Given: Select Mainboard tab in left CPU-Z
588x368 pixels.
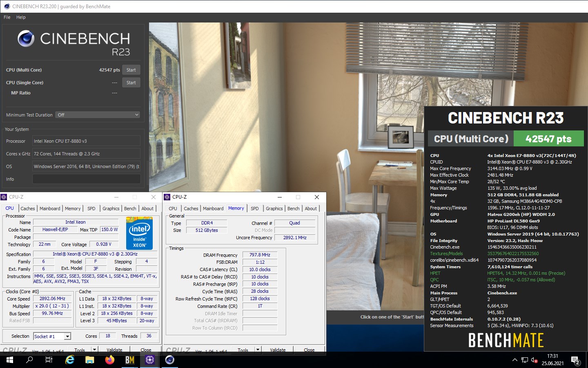Looking at the screenshot, I should point(50,209).
